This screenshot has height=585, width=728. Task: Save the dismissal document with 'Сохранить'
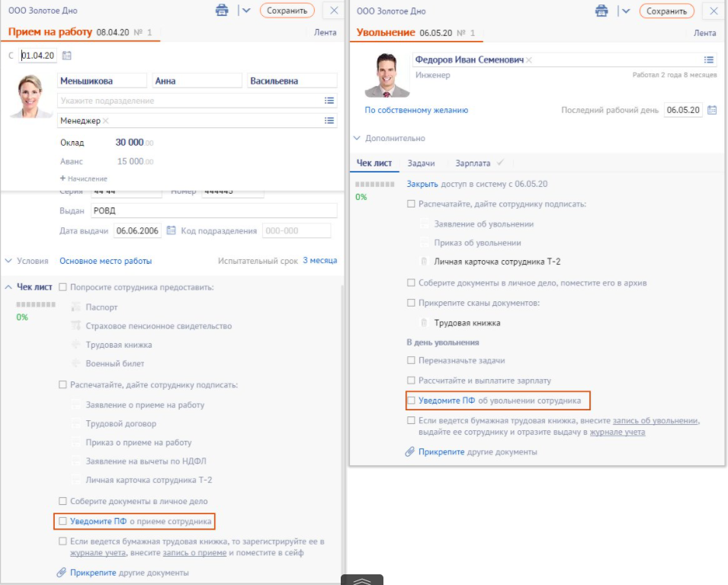coord(666,11)
